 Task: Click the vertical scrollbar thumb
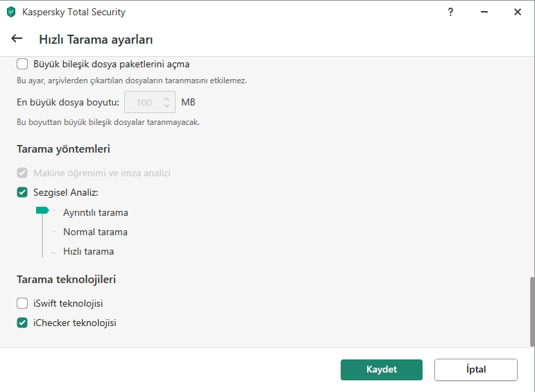point(532,312)
